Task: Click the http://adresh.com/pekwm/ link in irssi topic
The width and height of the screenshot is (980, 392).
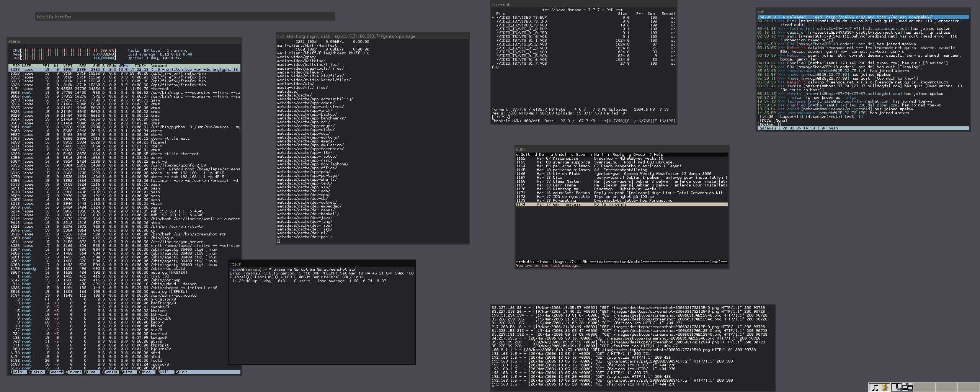Action: 904,17
